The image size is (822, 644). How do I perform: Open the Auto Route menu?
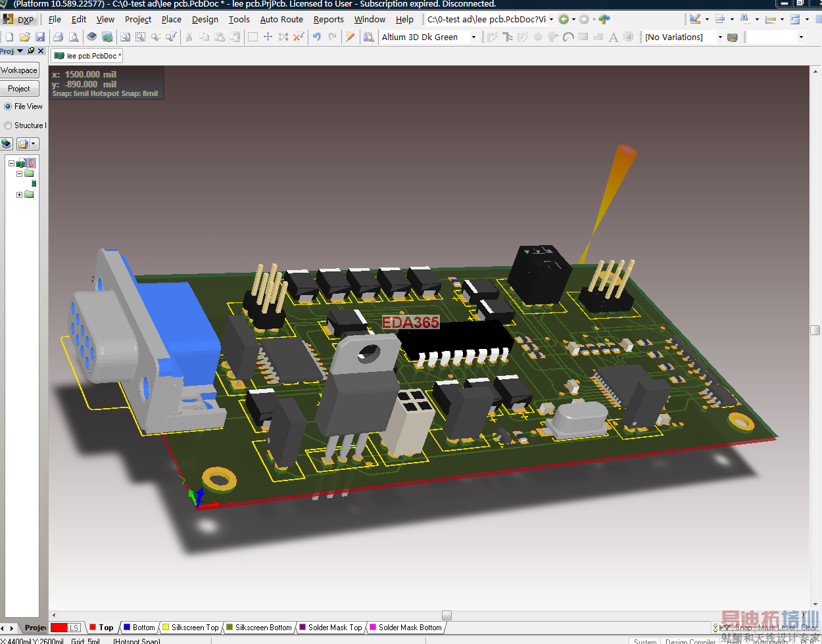281,20
